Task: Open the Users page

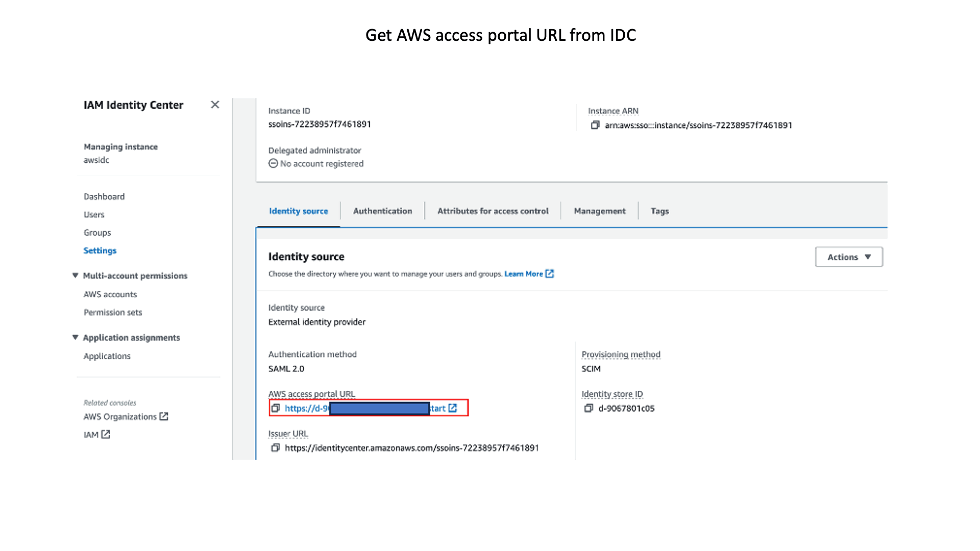Action: 94,214
